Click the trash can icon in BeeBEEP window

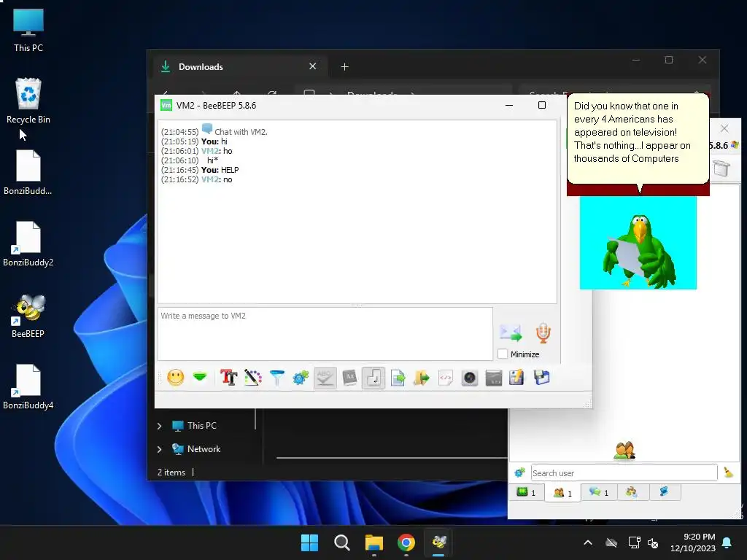pos(721,168)
